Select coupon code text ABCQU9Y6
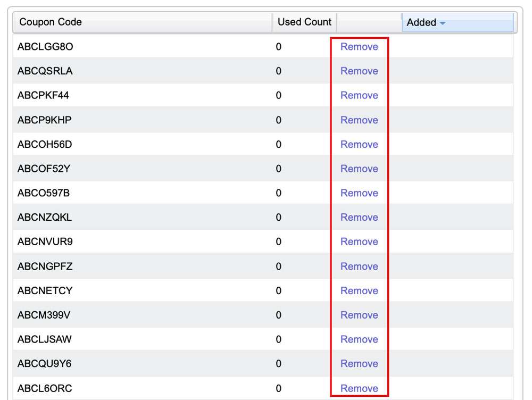 click(45, 364)
